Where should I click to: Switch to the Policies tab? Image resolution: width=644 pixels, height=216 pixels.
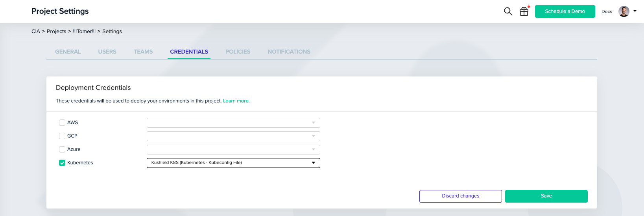[x=238, y=52]
